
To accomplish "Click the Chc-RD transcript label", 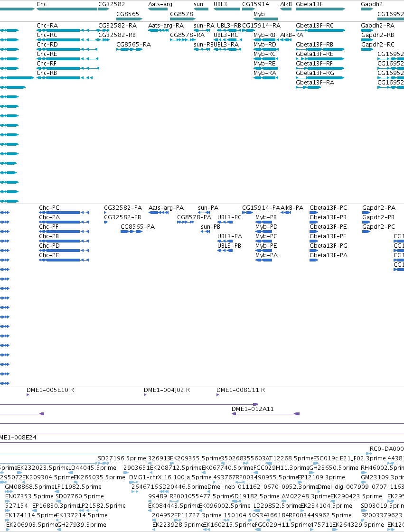I will click(47, 45).
